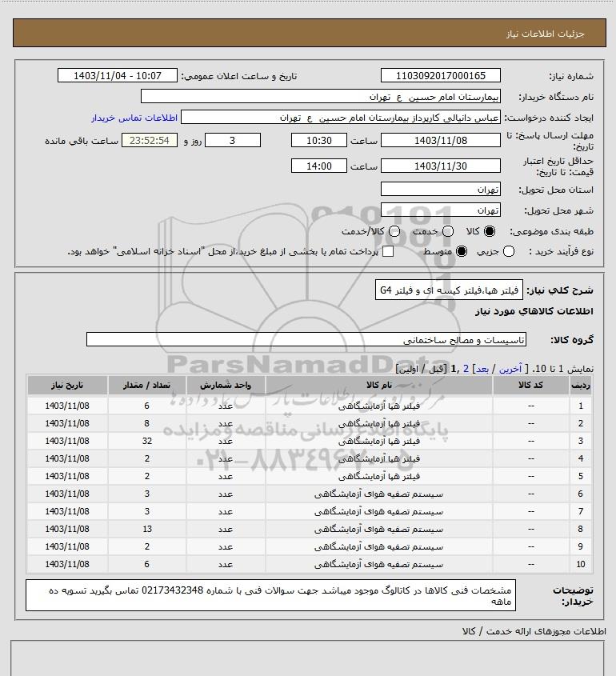This screenshot has width=616, height=676.
Task: Click the remaining time 23:52:54 field
Action: pos(150,140)
